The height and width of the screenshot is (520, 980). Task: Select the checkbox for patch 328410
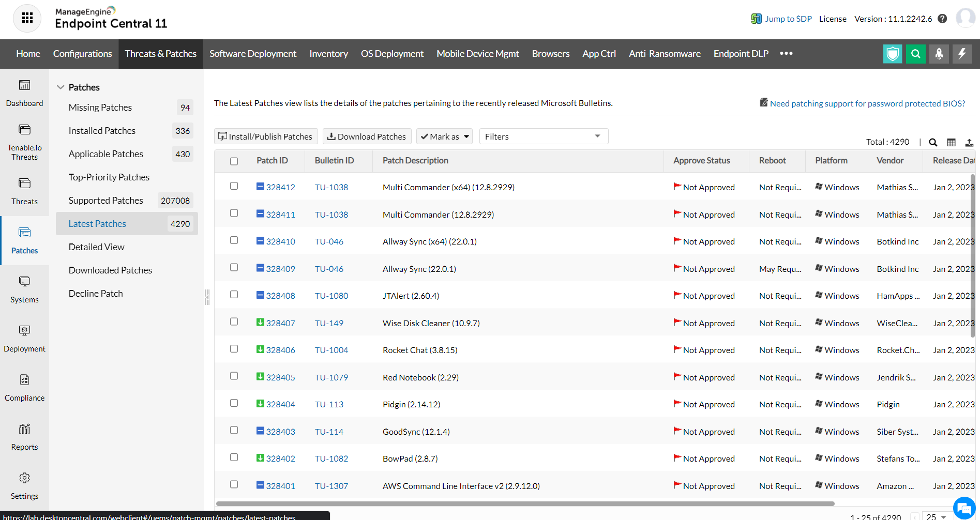pyautogui.click(x=234, y=240)
